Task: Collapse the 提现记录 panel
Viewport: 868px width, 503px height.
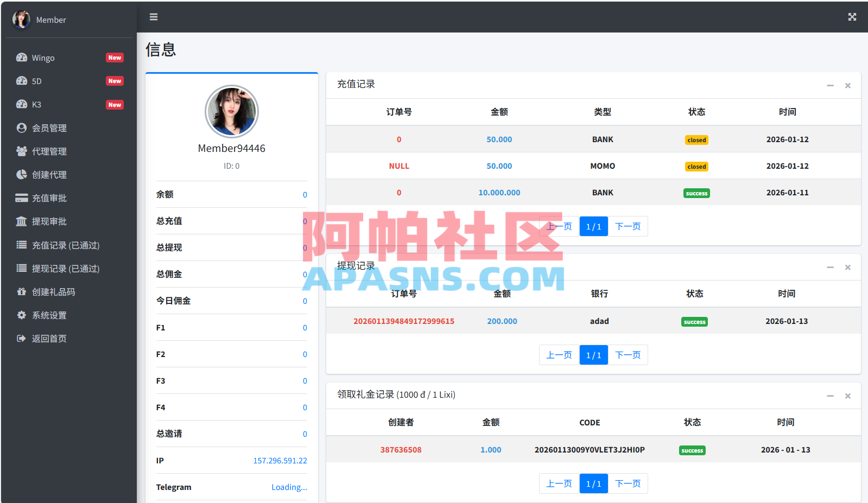Action: tap(830, 268)
